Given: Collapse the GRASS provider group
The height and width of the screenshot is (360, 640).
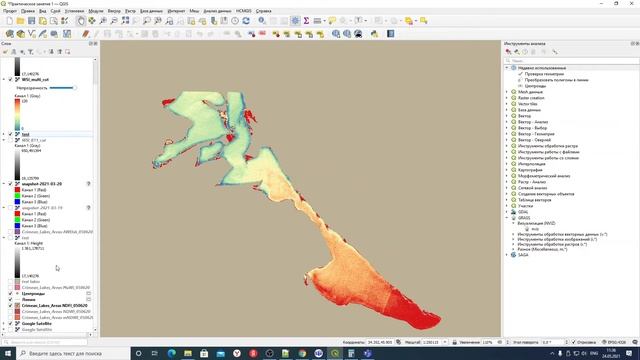Looking at the screenshot, I should tap(507, 218).
